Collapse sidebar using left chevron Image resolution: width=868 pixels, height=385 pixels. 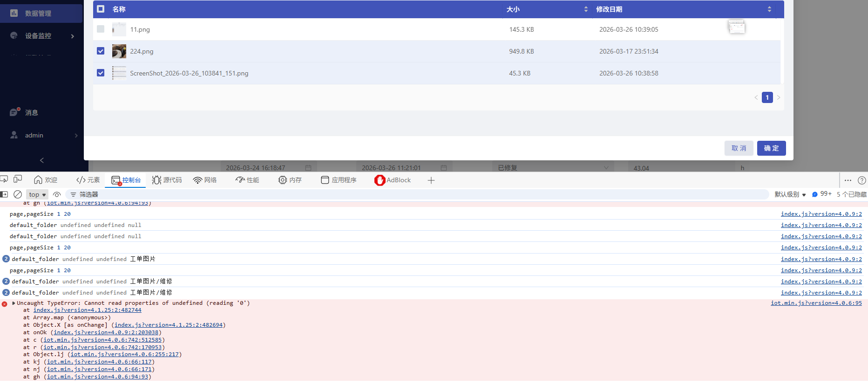pyautogui.click(x=42, y=160)
